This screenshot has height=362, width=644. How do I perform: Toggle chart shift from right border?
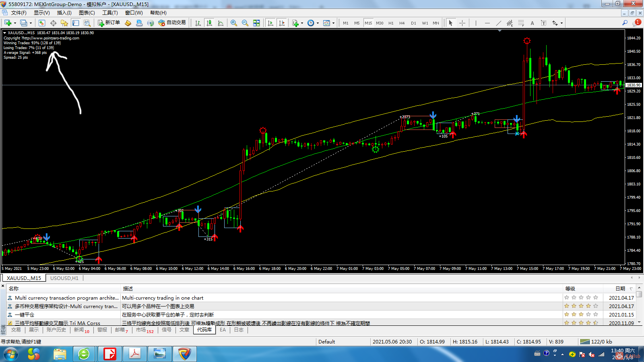click(282, 23)
